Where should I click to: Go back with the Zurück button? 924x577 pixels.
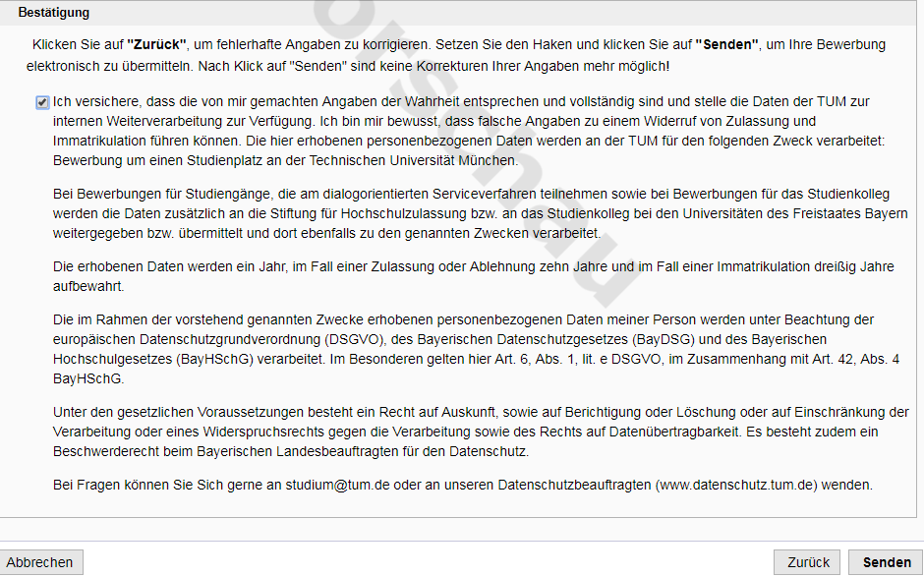coord(808,562)
